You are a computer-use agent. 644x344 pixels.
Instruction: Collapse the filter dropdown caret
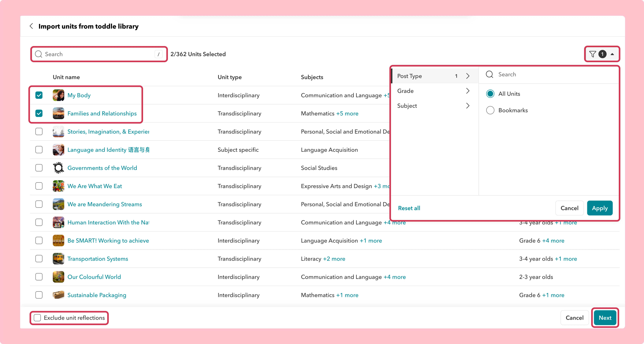click(x=612, y=54)
